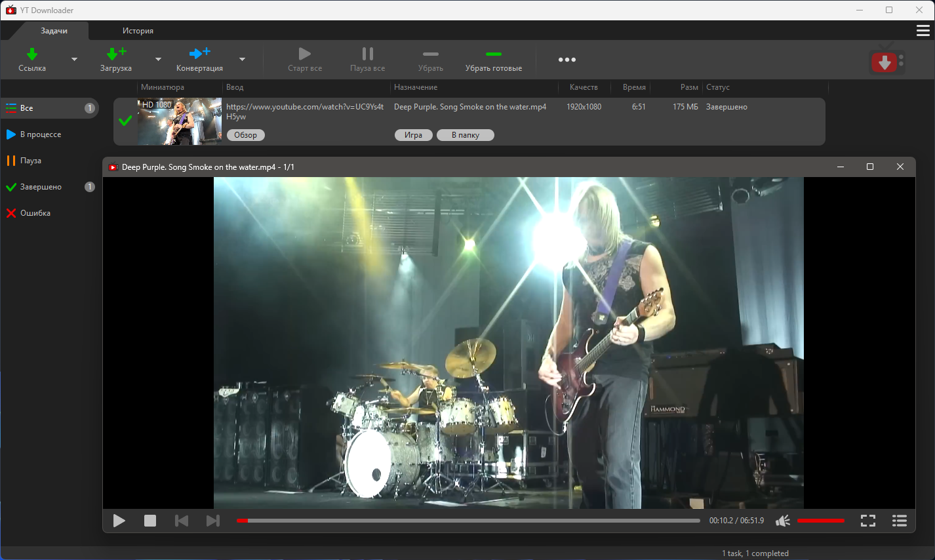Viewport: 935px width, 560px height.
Task: Click the 6:51 duration cell
Action: [x=639, y=107]
